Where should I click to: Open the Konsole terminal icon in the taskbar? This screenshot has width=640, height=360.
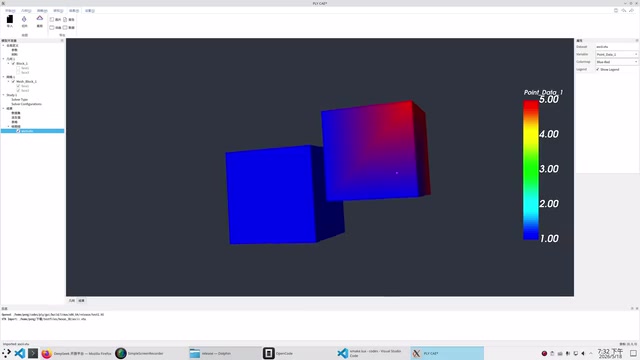[33, 353]
